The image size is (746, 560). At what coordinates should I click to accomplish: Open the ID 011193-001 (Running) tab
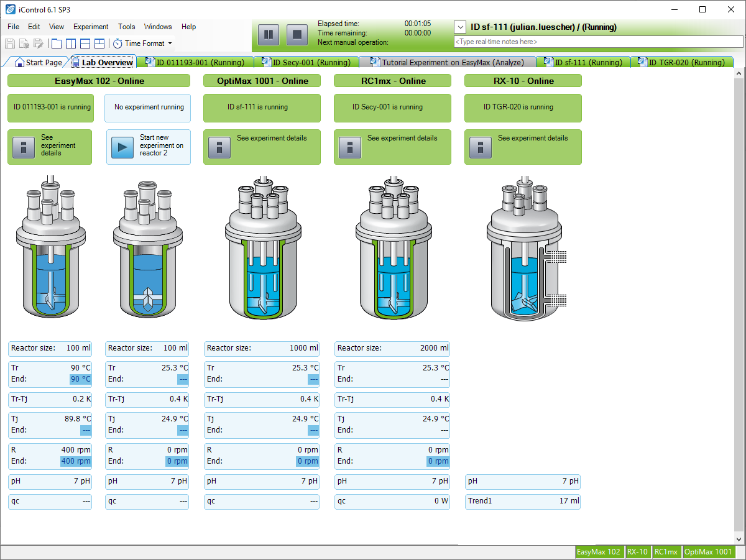tap(195, 62)
